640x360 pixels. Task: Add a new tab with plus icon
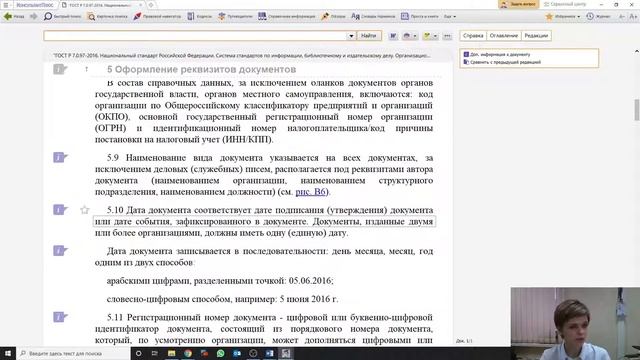coord(151,5)
